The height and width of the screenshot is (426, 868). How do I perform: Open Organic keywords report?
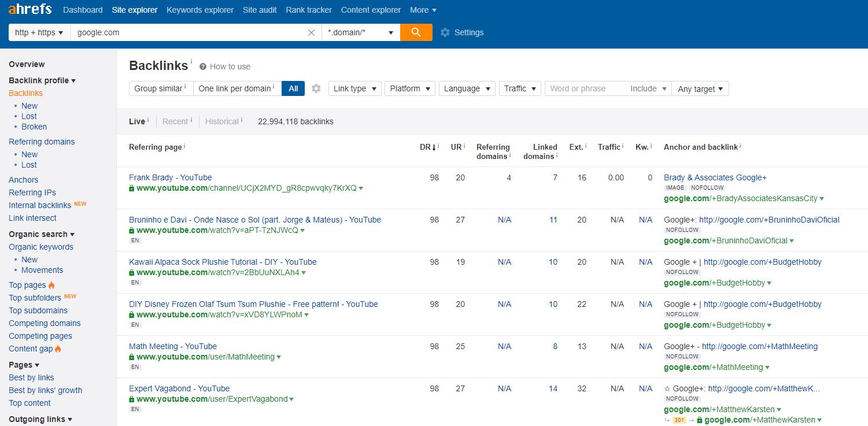pos(41,247)
